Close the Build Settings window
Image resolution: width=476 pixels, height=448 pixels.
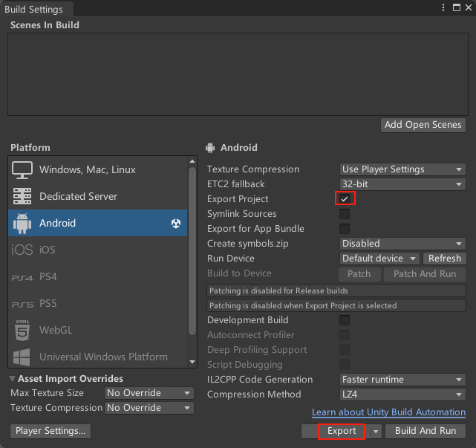pos(469,7)
